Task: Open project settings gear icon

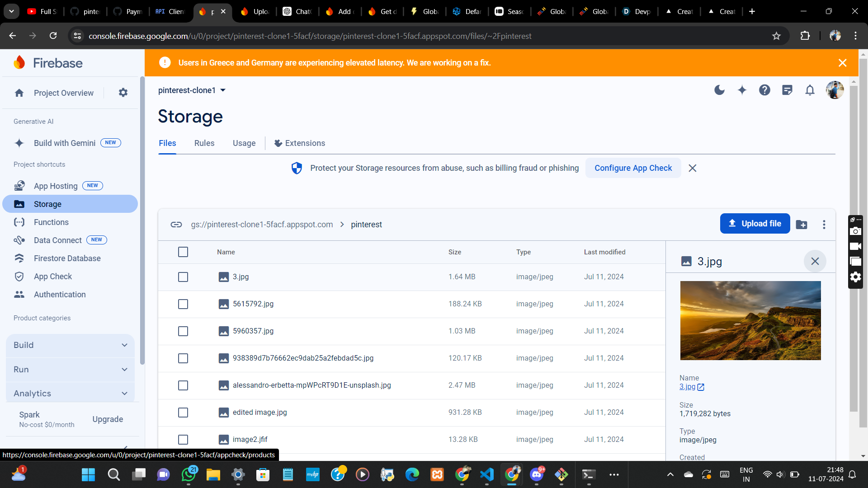Action: point(123,93)
